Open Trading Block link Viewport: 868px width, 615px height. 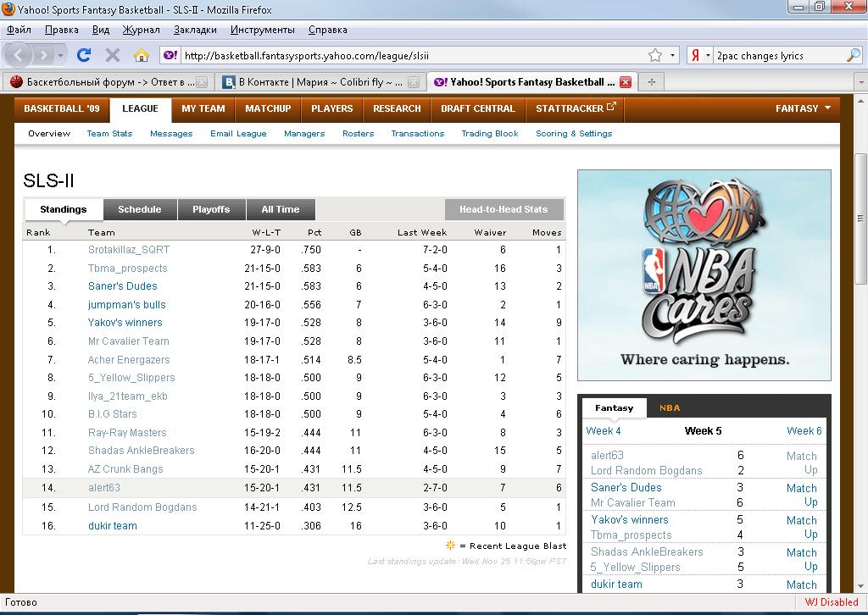click(490, 133)
